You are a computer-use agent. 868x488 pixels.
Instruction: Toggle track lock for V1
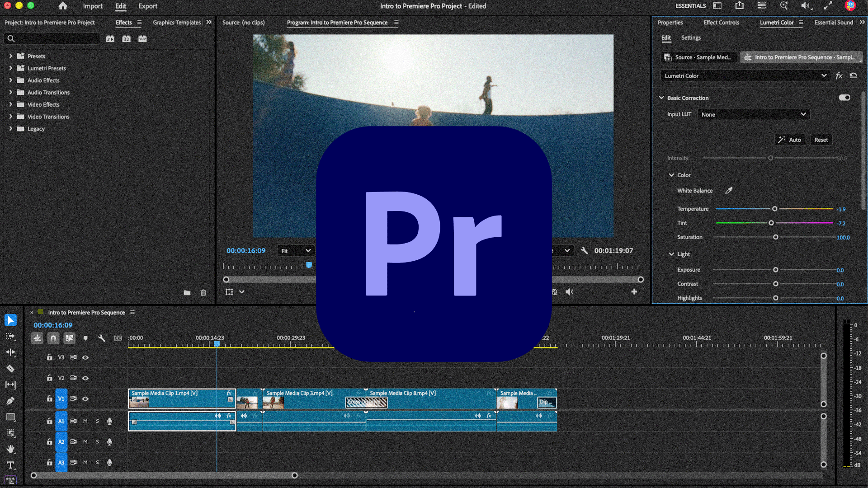[x=49, y=399]
